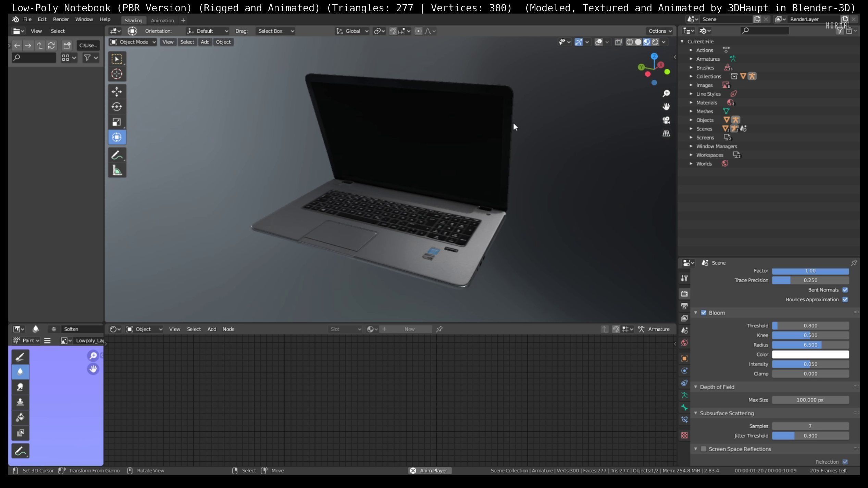Viewport: 868px width, 488px height.
Task: Toggle camera view icon in viewport
Action: (x=666, y=120)
